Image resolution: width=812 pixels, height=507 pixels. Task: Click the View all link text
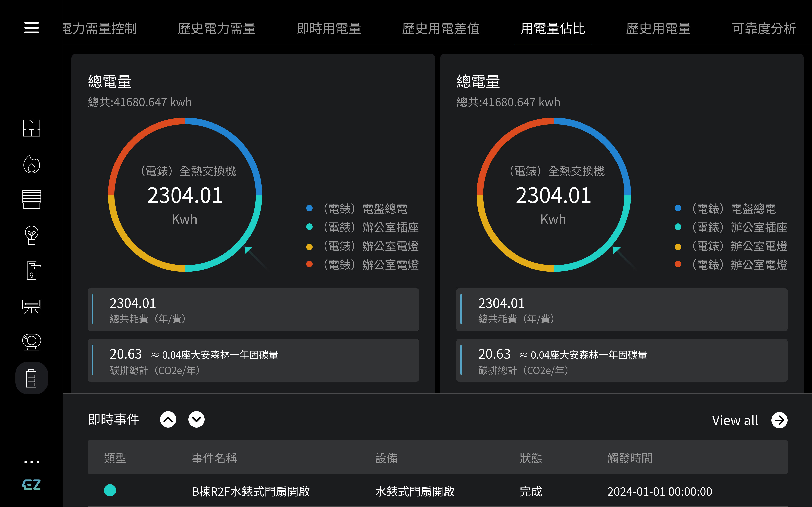click(735, 420)
